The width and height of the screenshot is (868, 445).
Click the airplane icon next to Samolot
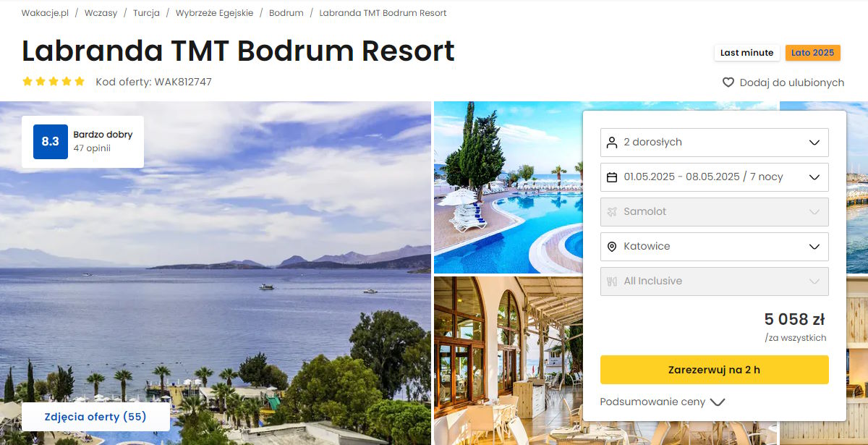pos(612,212)
